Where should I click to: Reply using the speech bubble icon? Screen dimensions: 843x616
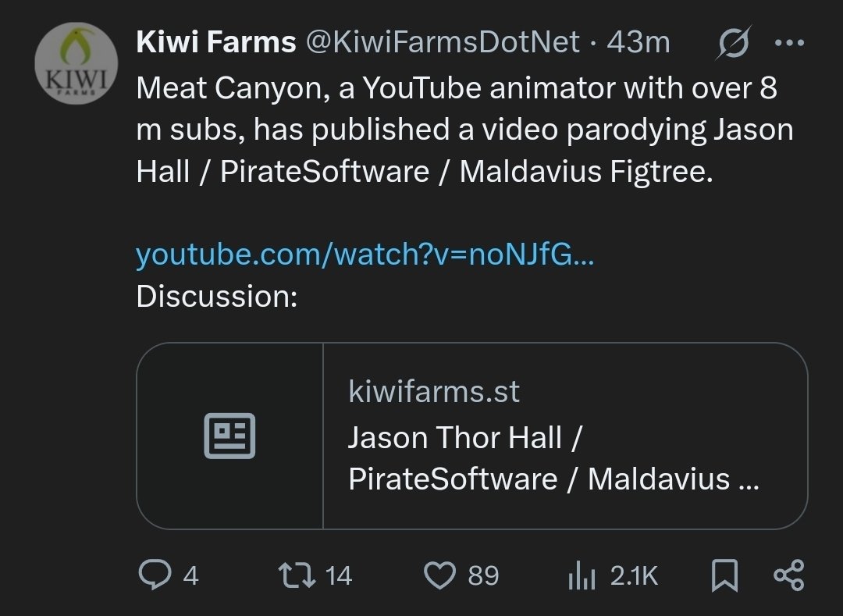155,575
